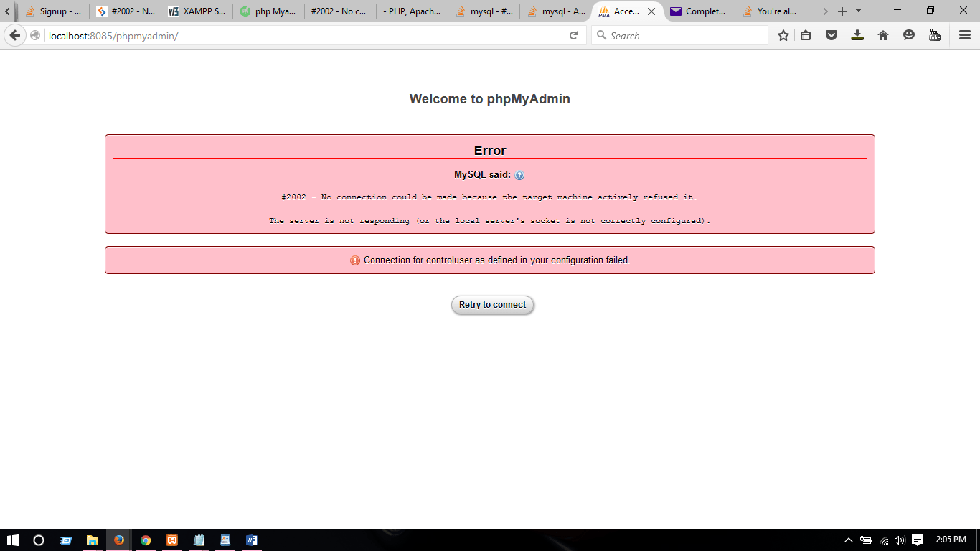
Task: Click the browser Search field
Action: [679, 35]
